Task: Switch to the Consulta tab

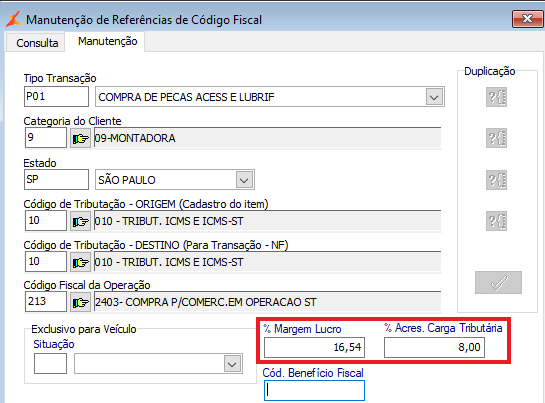Action: click(37, 43)
